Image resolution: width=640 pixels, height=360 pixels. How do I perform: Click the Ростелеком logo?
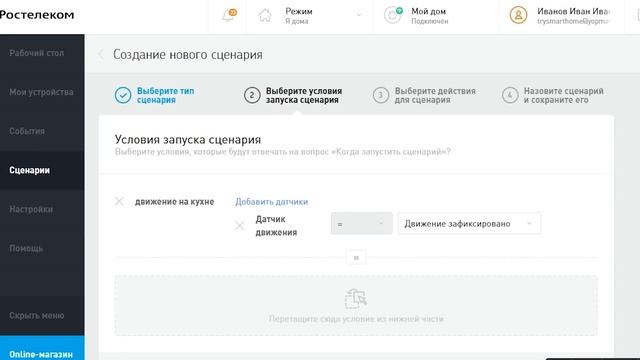37,15
